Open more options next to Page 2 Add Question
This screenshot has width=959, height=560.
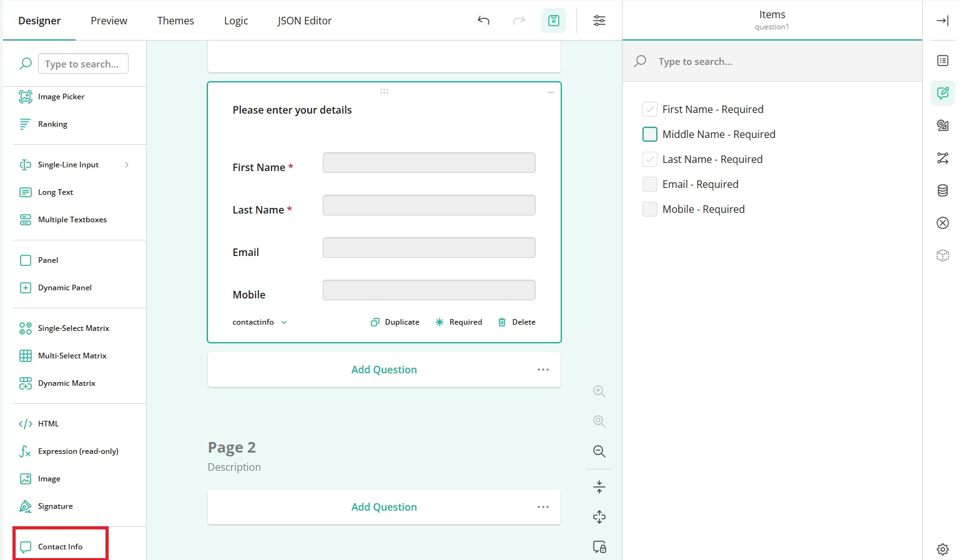(x=543, y=507)
